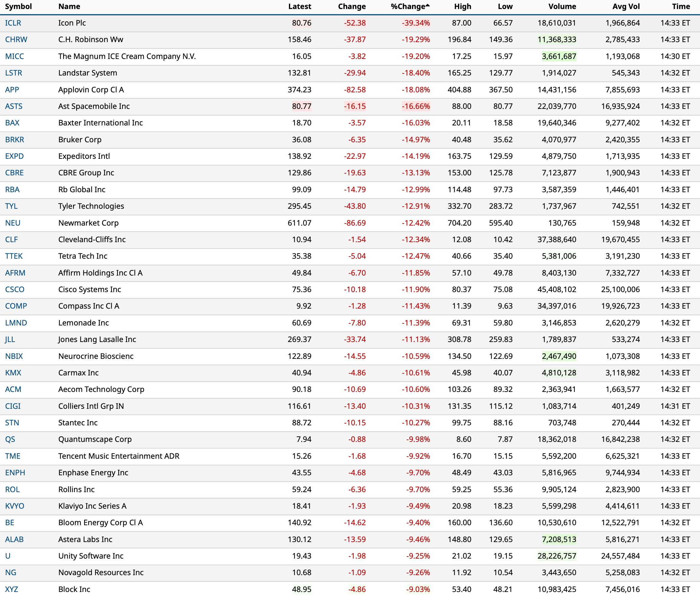Open the JLL ticker link

point(10,339)
